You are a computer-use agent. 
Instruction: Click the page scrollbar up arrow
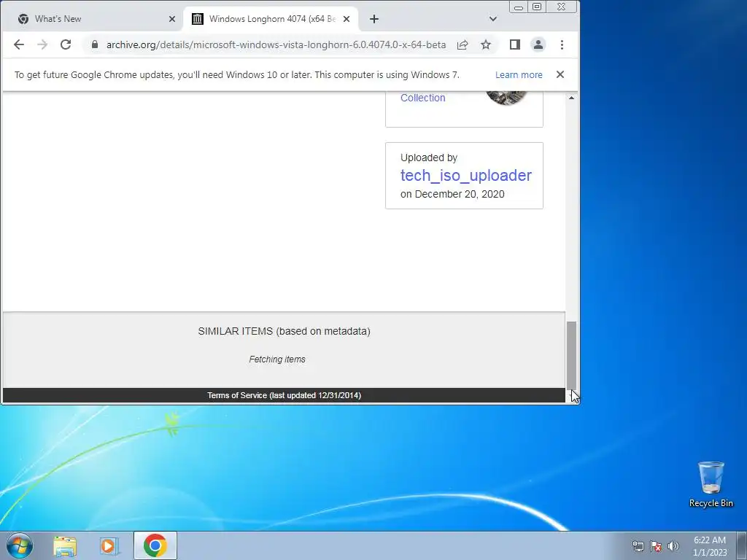point(571,98)
